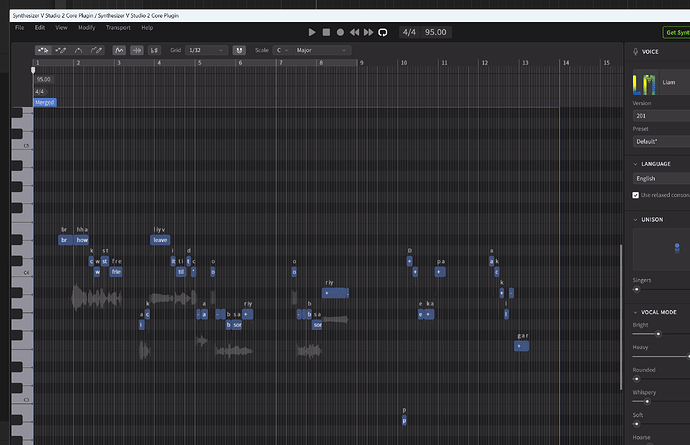Select the note pointer tool
Viewport: 690px width, 445px height.
pyautogui.click(x=43, y=51)
